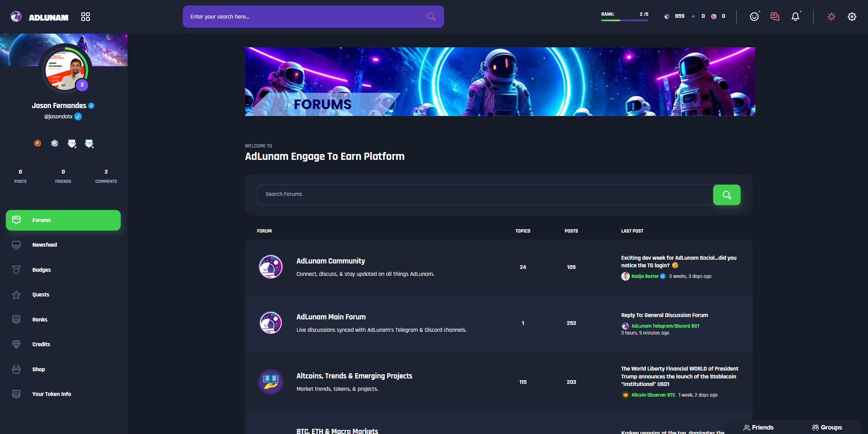Click the smiley emoji icon in header
This screenshot has height=434, width=868.
point(754,16)
